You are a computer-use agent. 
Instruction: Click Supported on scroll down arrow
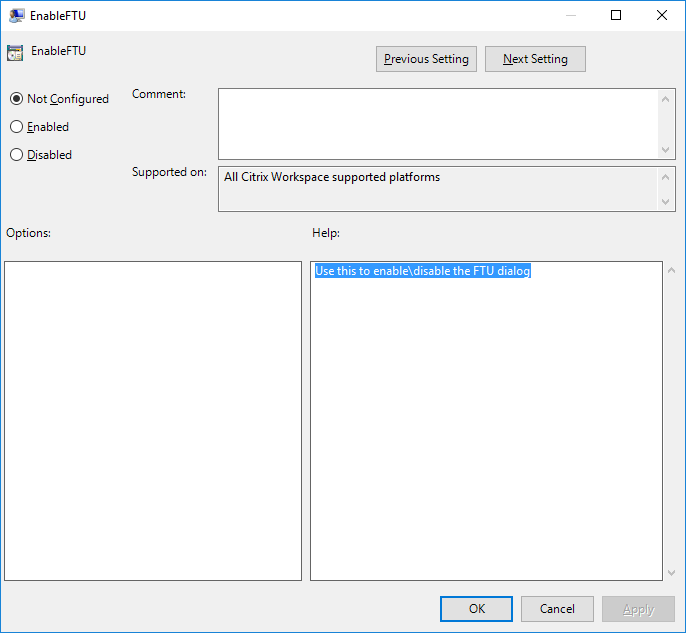click(665, 202)
